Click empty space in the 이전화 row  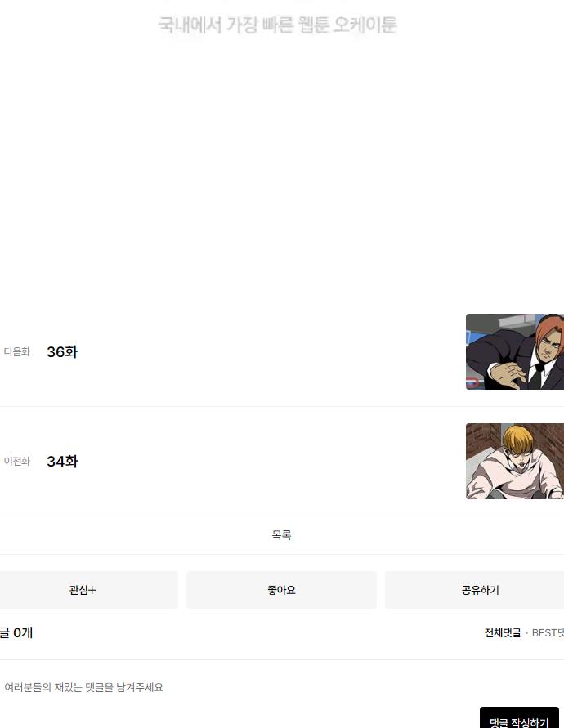coord(270,462)
